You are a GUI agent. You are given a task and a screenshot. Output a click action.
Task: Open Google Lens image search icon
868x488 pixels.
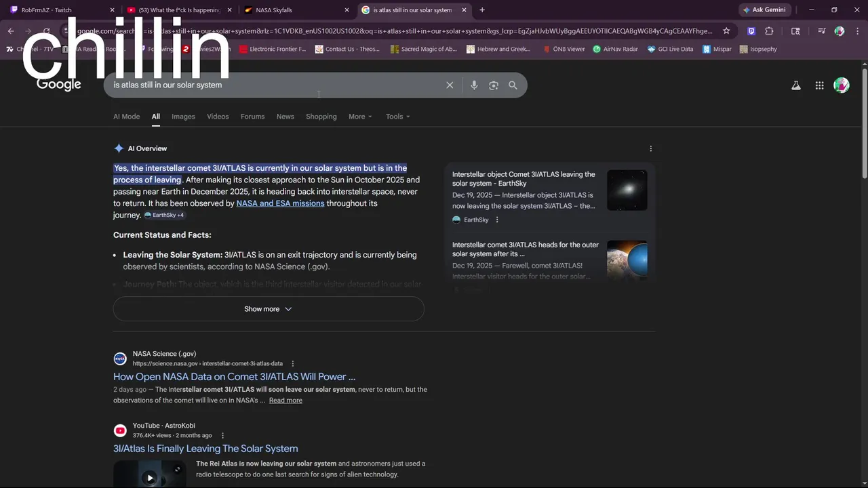tap(494, 85)
